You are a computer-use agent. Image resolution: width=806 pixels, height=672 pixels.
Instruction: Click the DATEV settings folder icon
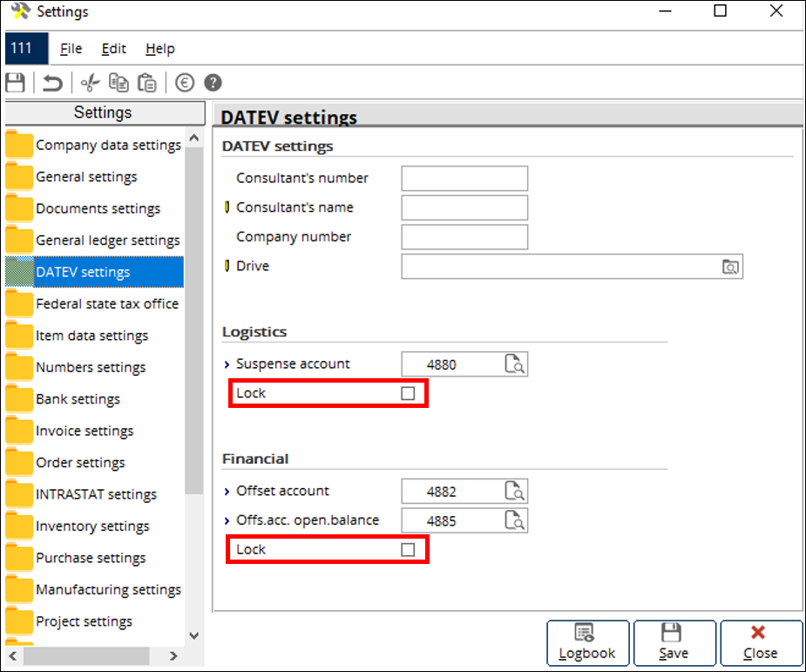(19, 271)
